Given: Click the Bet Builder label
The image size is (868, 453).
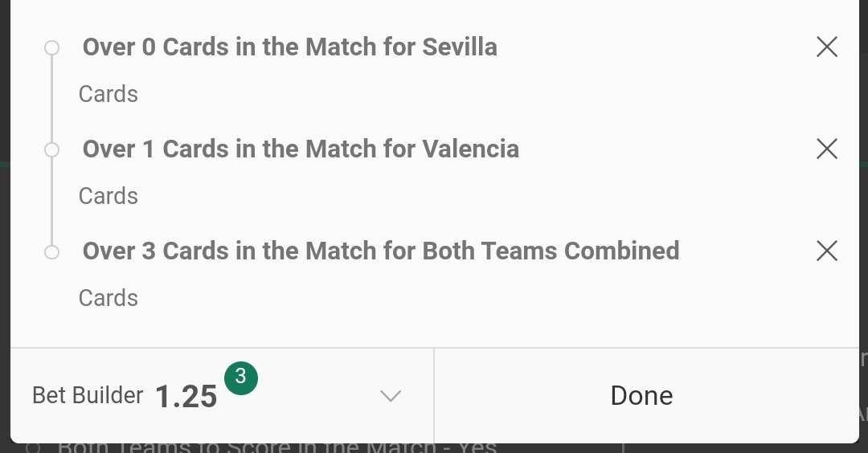Looking at the screenshot, I should [x=88, y=395].
